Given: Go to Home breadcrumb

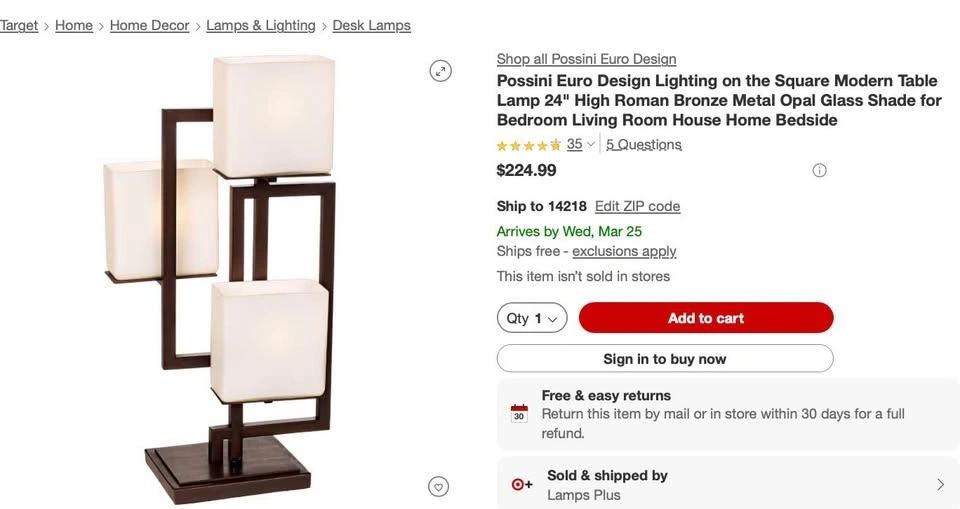Looking at the screenshot, I should (74, 25).
